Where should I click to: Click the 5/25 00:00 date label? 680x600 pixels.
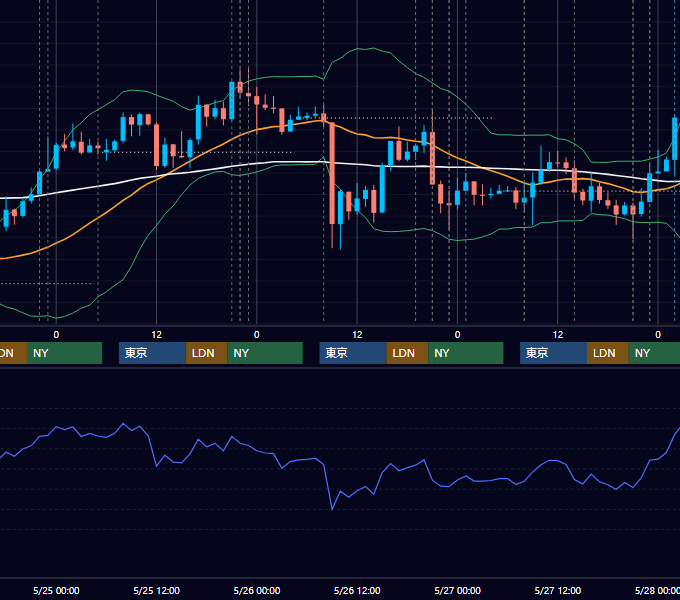[56, 590]
